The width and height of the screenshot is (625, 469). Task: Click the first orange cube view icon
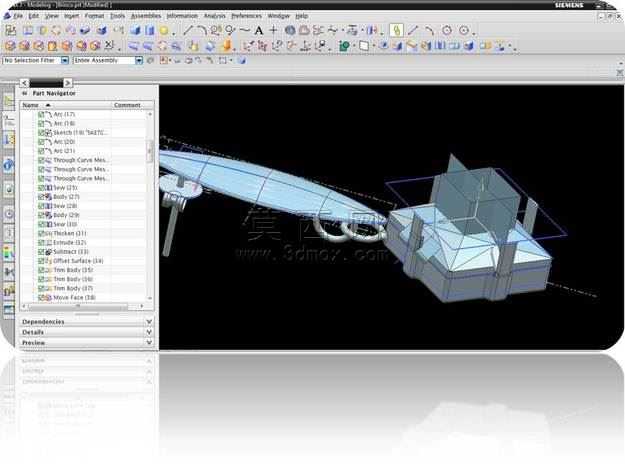[x=10, y=46]
